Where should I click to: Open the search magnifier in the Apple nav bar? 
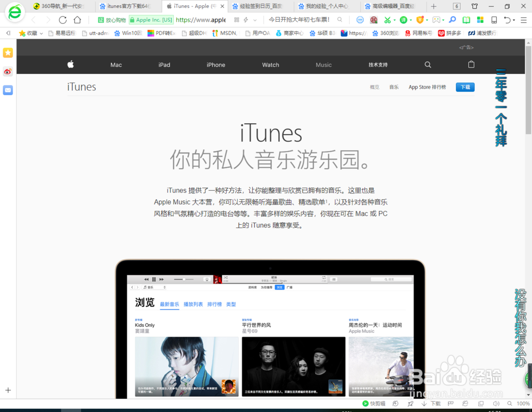(428, 65)
